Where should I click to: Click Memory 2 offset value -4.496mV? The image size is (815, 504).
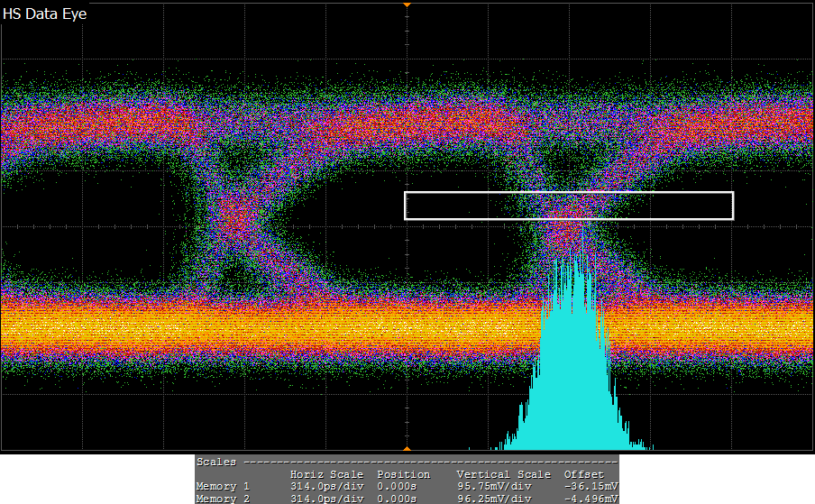591,499
